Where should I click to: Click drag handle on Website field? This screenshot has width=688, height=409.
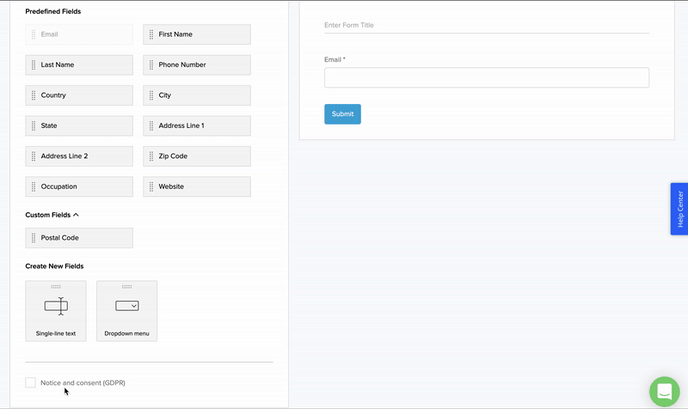[x=151, y=187]
